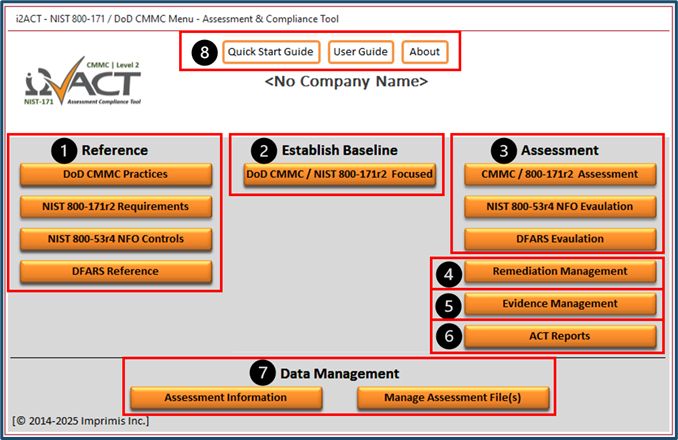This screenshot has width=678, height=440.
Task: View ACT Reports
Action: 560,336
